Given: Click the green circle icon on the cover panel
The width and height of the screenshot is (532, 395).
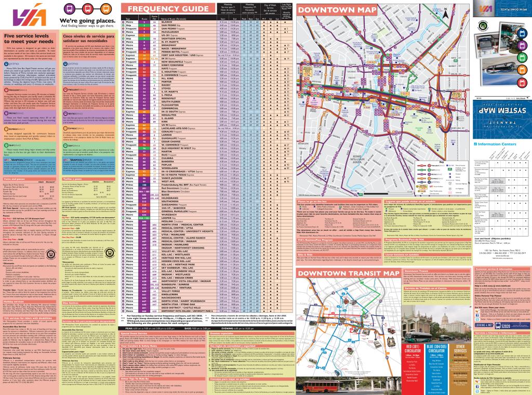Looking at the screenshot, I should point(522,58).
